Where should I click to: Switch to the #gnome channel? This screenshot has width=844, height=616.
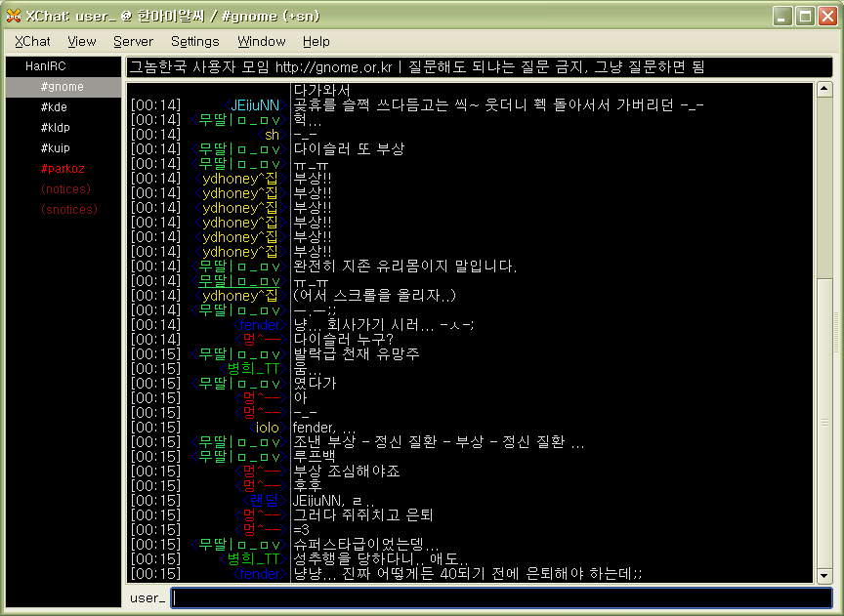pyautogui.click(x=63, y=87)
